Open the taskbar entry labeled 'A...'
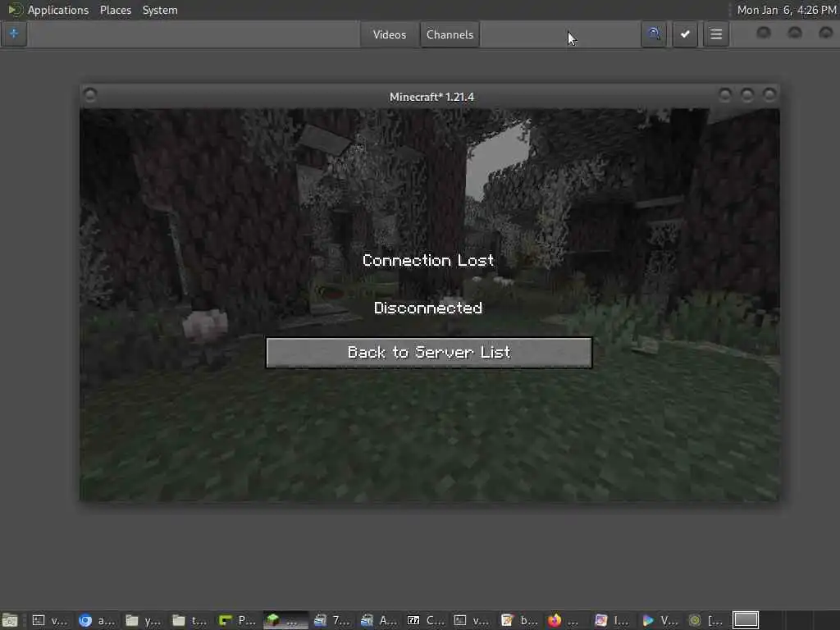The image size is (840, 630). [x=379, y=620]
